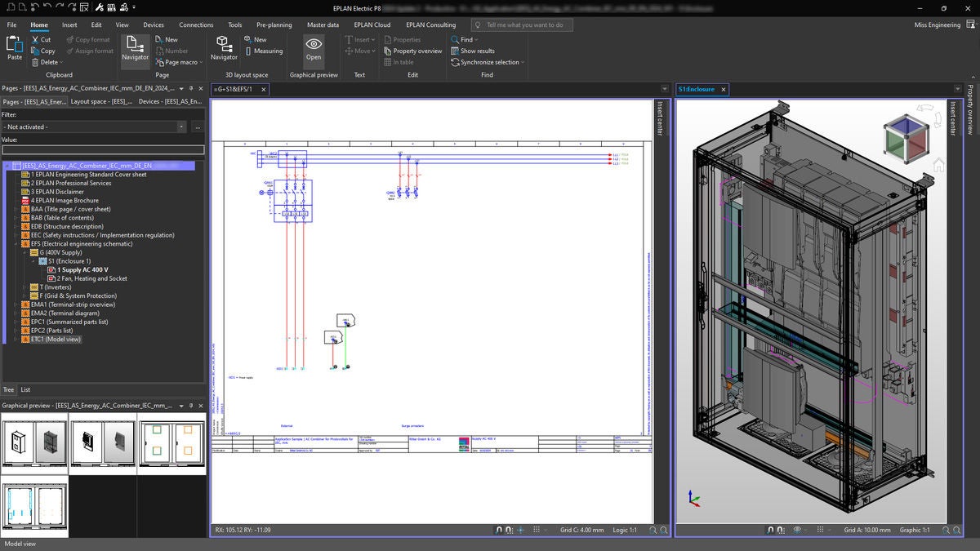Click the Show results button
This screenshot has width=980, height=551.
pyautogui.click(x=474, y=50)
